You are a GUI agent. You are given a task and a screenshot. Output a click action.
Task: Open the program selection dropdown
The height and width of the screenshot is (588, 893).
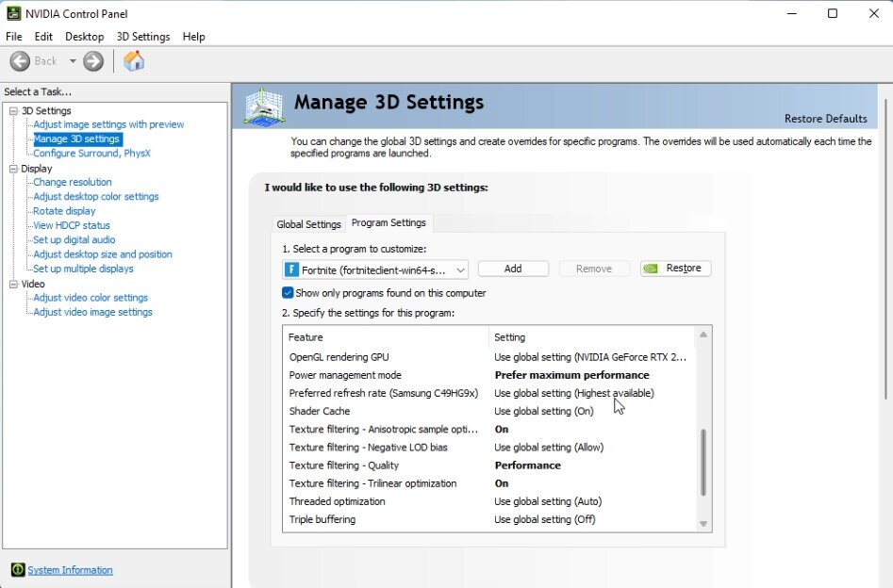[460, 269]
